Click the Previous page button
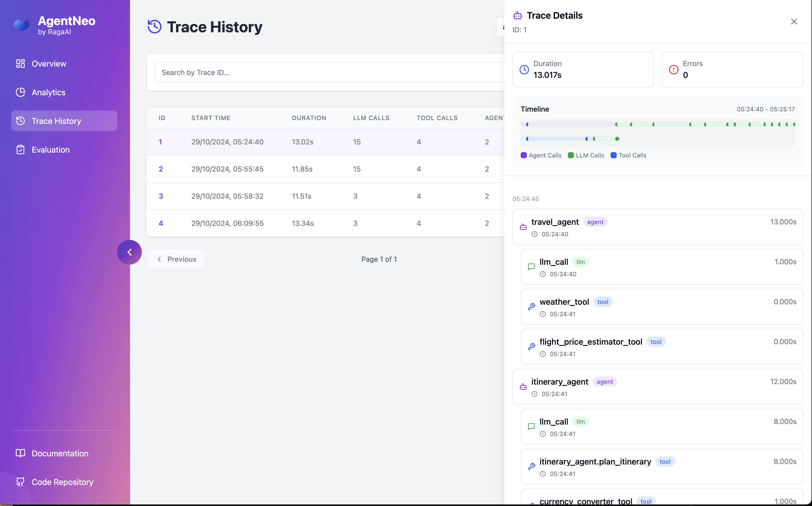 click(x=176, y=259)
